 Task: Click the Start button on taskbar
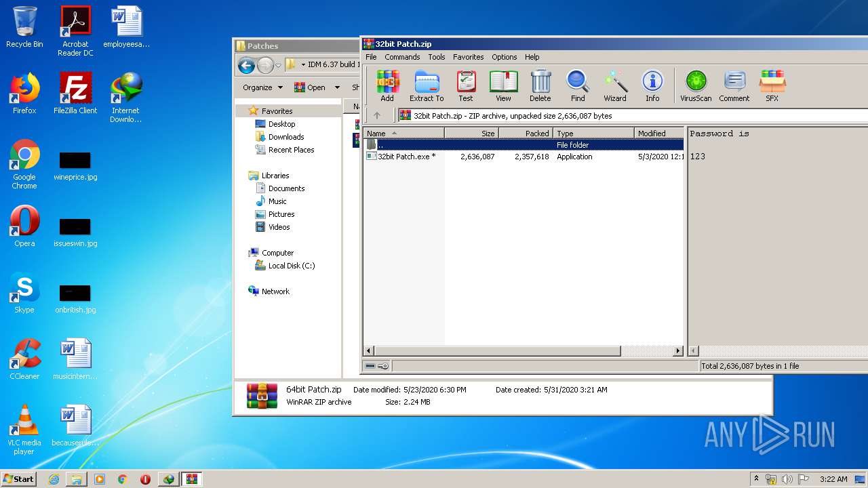19,479
